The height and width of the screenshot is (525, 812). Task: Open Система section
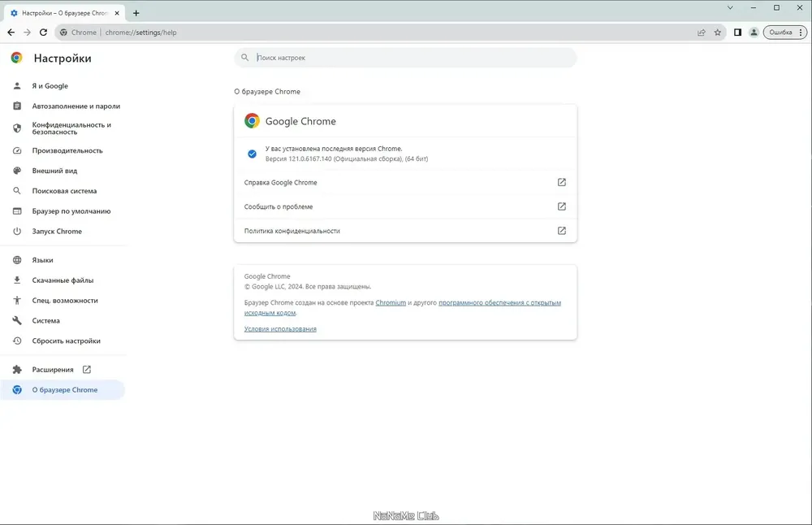click(x=63, y=321)
